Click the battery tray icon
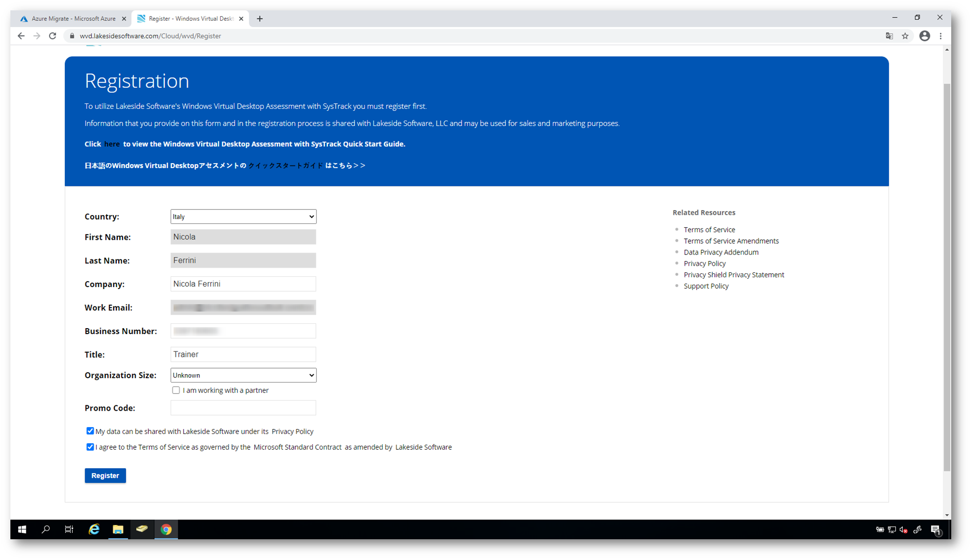Screen dimensions: 972x560 tap(880, 530)
